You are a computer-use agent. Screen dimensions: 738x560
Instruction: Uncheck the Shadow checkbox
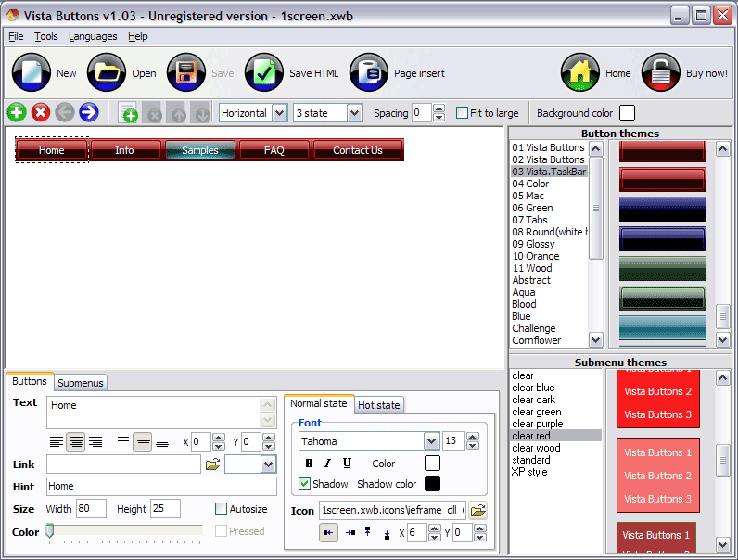[x=304, y=484]
